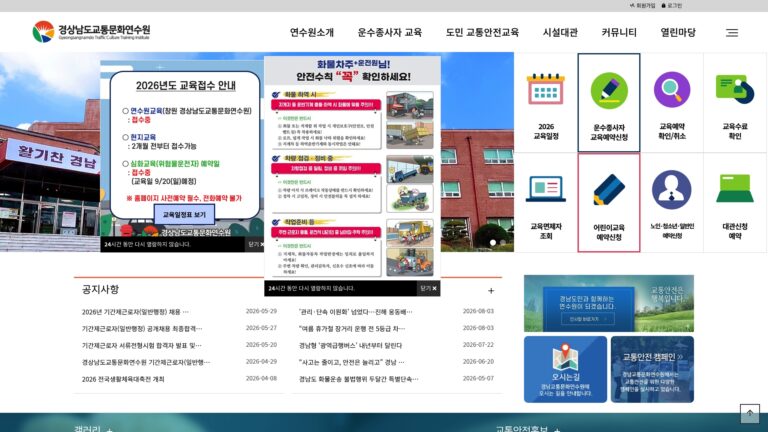The width and height of the screenshot is (768, 432).
Task: Expand 갤러리 section plus icon
Action: [109, 430]
